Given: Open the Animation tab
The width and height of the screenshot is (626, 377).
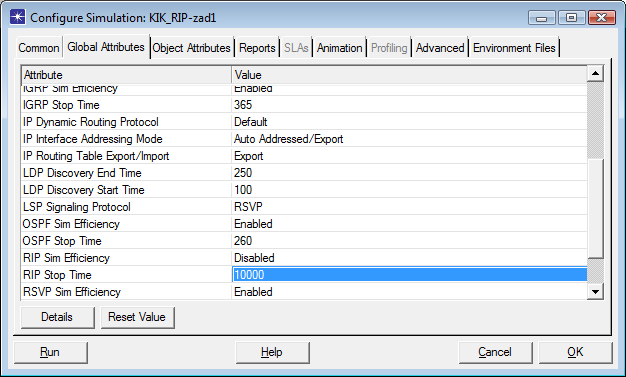Looking at the screenshot, I should [x=339, y=48].
